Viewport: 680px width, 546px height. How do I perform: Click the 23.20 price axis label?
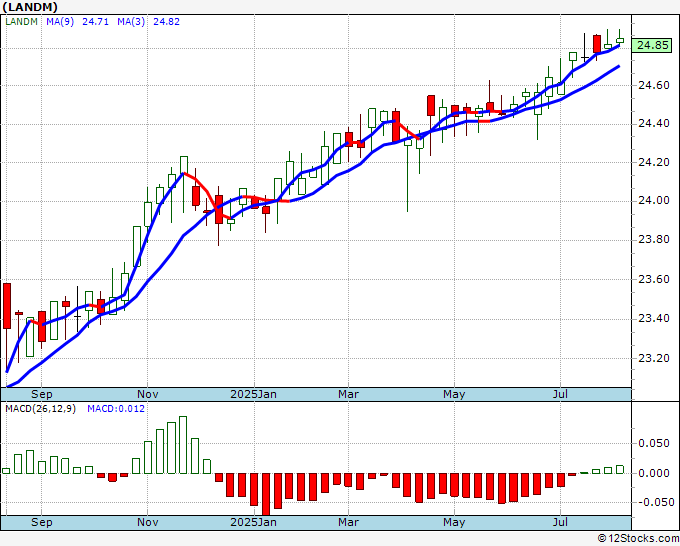[x=654, y=358]
